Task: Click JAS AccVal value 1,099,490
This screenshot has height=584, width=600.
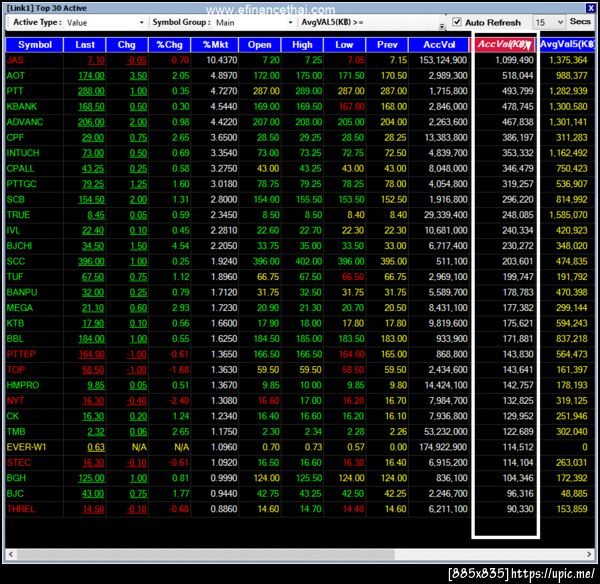Action: pos(514,60)
